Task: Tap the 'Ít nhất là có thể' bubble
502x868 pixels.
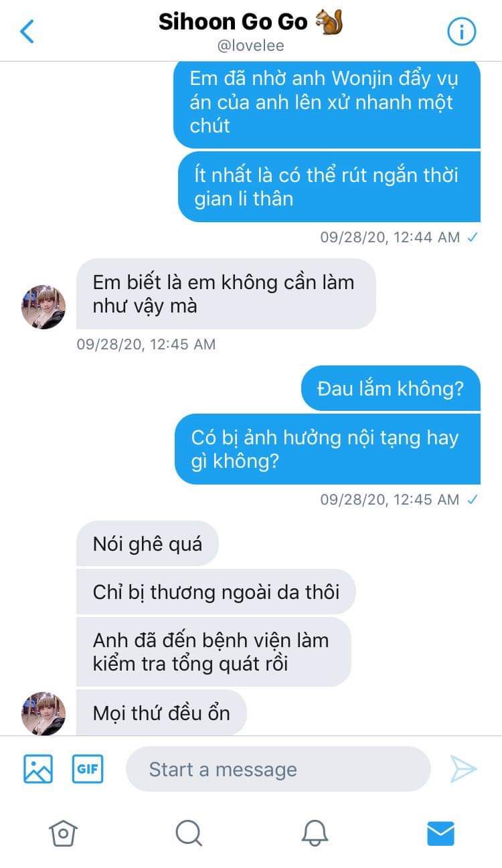Action: [329, 187]
